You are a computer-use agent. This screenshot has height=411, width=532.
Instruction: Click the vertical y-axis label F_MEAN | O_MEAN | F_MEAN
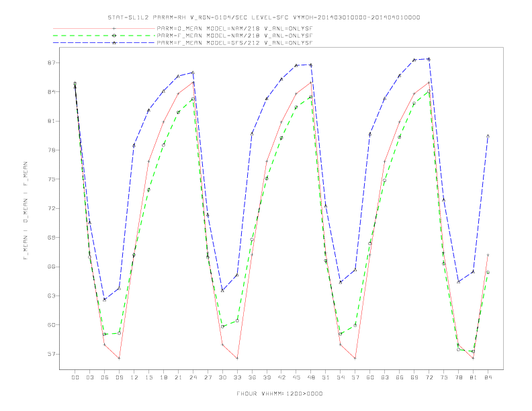pyautogui.click(x=26, y=211)
